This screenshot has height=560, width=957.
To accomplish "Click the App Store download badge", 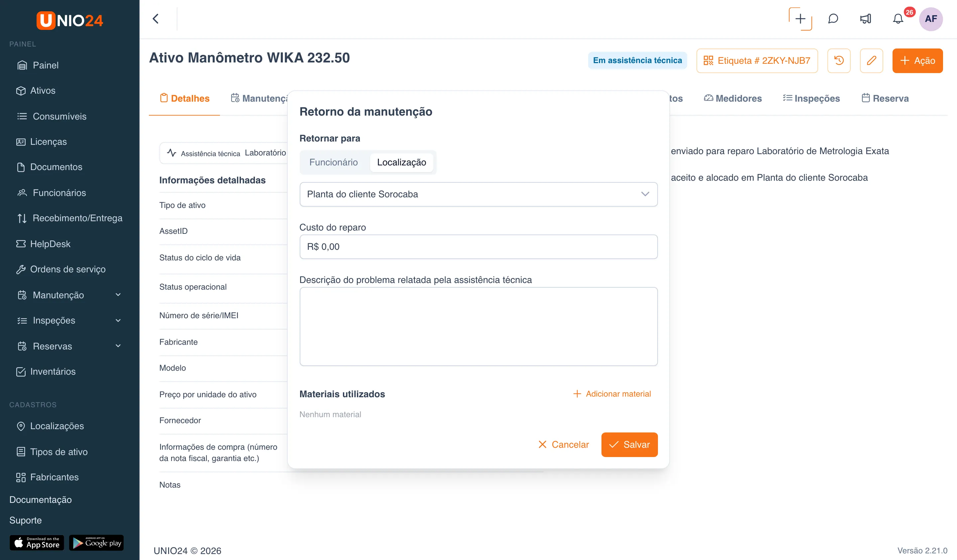I will pos(37,542).
